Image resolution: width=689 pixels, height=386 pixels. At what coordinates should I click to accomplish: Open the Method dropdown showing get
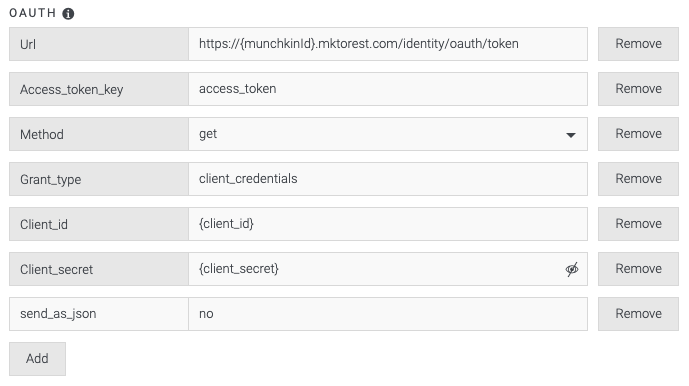pyautogui.click(x=388, y=134)
